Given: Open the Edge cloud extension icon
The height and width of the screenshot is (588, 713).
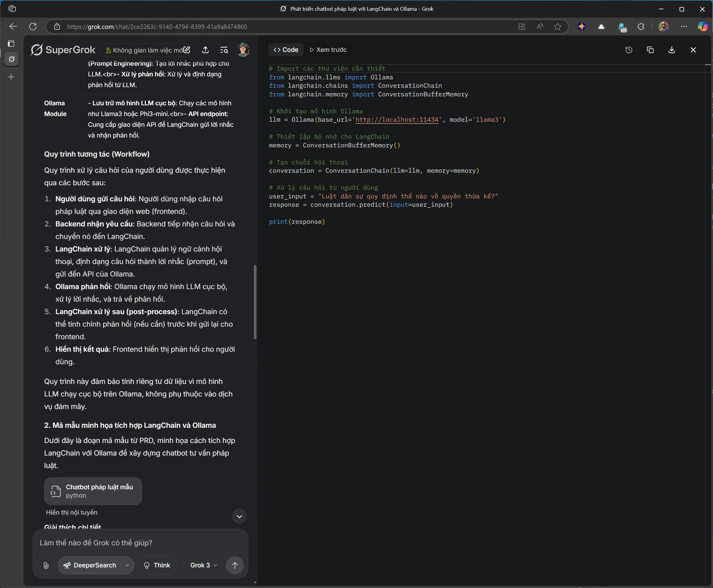Looking at the screenshot, I should pyautogui.click(x=601, y=27).
